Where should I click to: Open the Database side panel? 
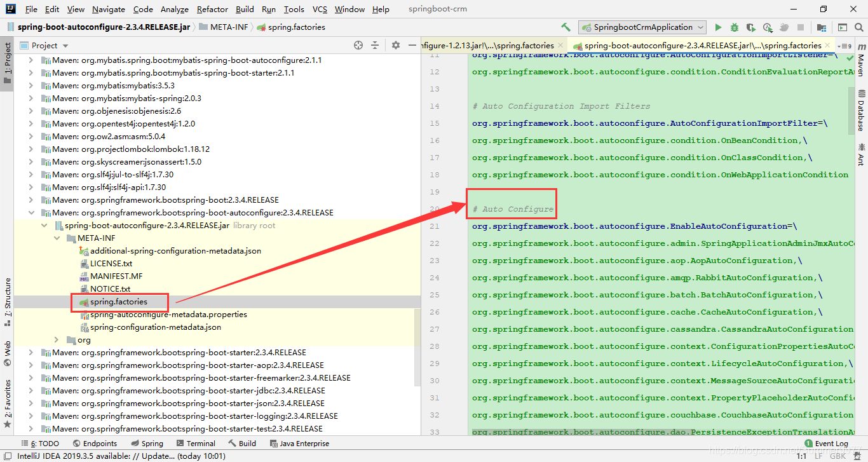point(861,112)
